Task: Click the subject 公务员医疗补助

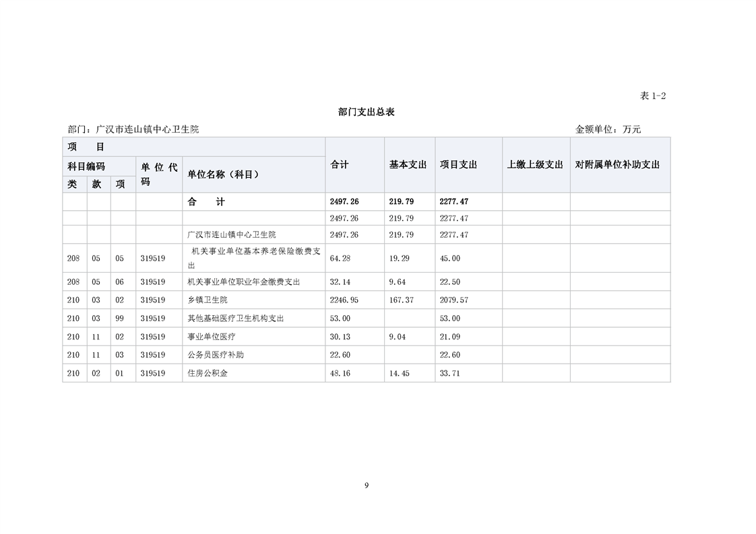Action: (x=216, y=355)
